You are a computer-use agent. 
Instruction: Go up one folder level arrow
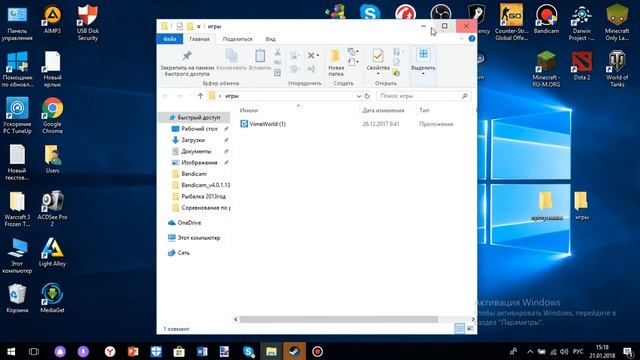click(x=200, y=96)
